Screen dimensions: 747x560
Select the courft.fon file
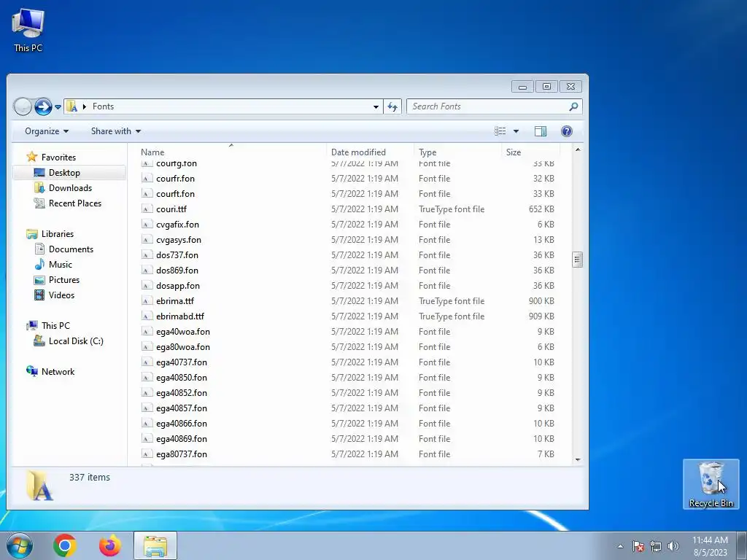(175, 194)
